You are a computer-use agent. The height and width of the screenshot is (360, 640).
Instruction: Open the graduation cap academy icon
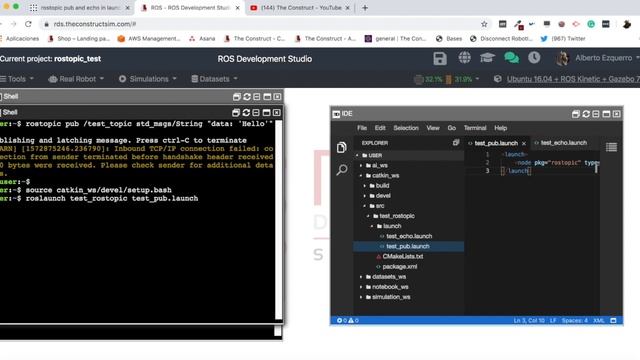pos(487,58)
